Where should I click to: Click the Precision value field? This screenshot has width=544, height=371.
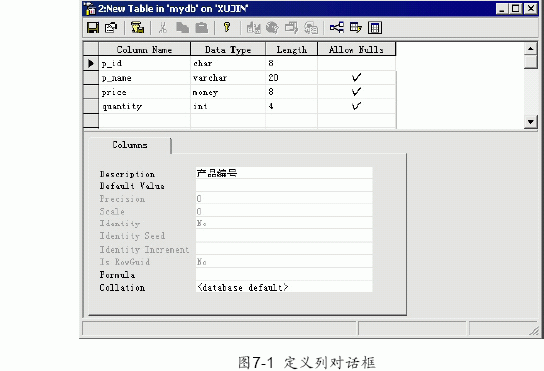point(284,198)
